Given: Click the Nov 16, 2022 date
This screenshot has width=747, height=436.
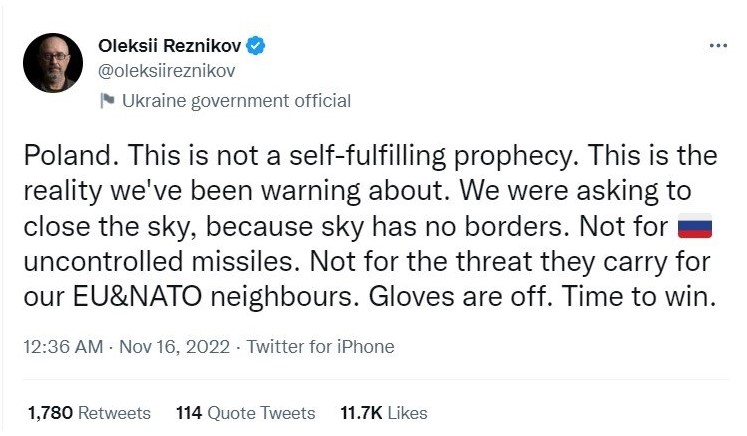Looking at the screenshot, I should 176,347.
